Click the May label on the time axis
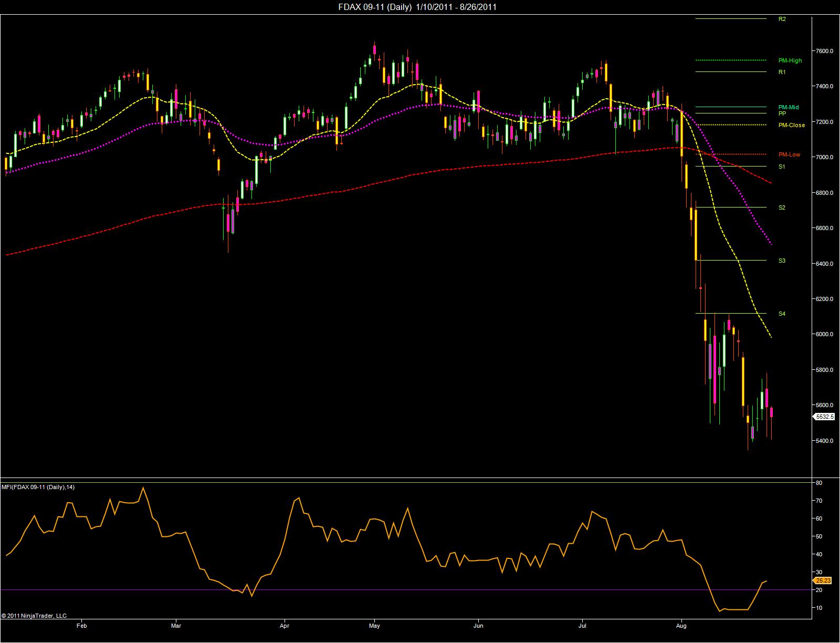 (x=374, y=626)
